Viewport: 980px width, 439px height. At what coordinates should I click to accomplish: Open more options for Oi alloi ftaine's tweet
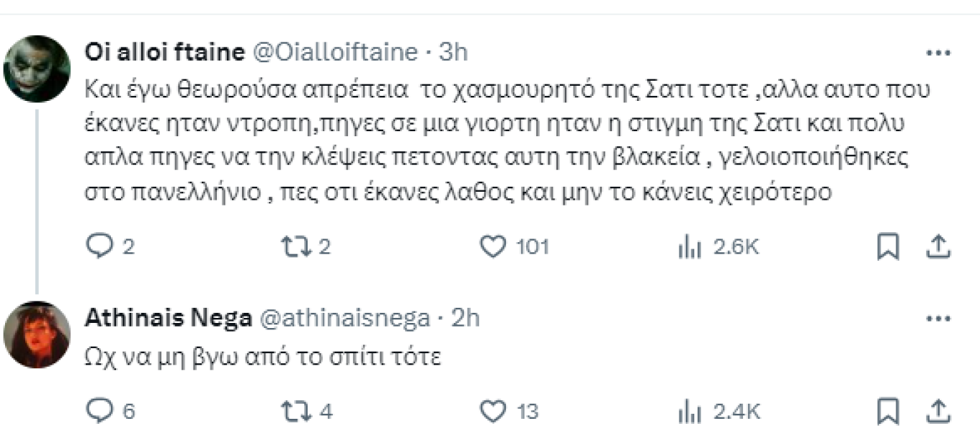938,53
